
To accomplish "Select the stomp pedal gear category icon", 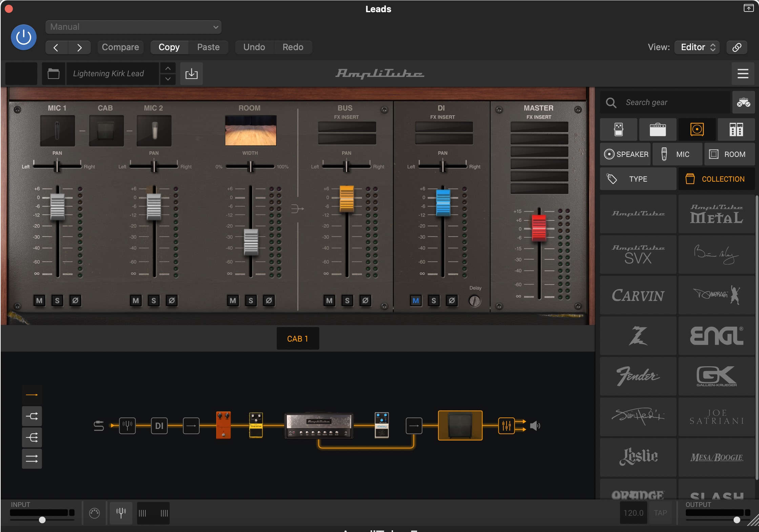I will [618, 129].
